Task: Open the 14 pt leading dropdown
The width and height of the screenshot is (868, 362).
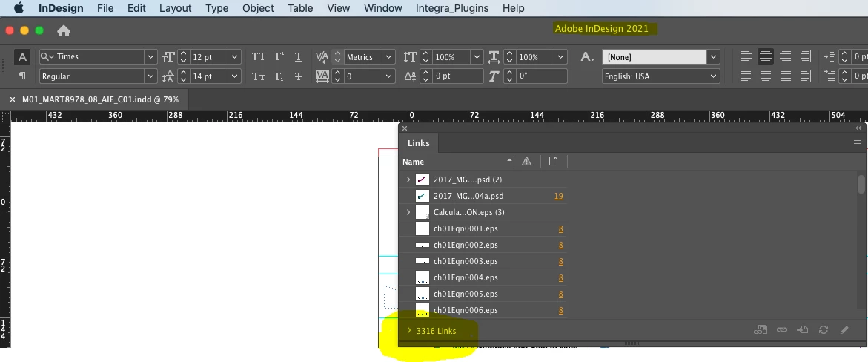Action: click(x=235, y=76)
